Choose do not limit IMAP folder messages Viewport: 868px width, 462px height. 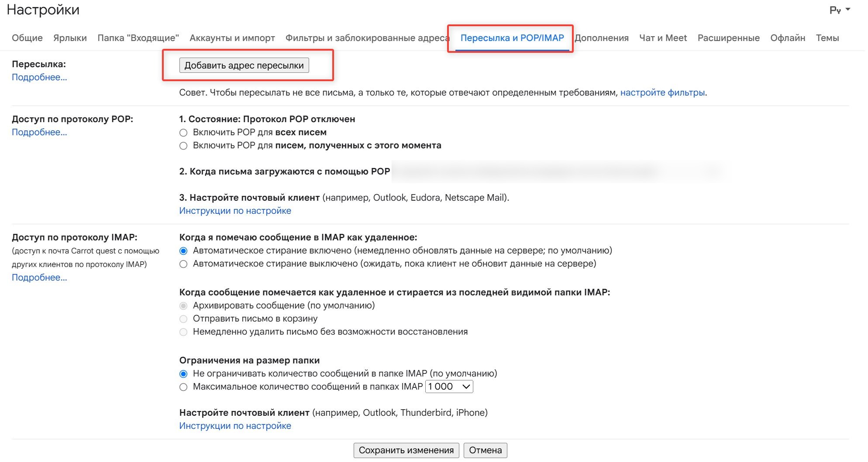click(183, 374)
